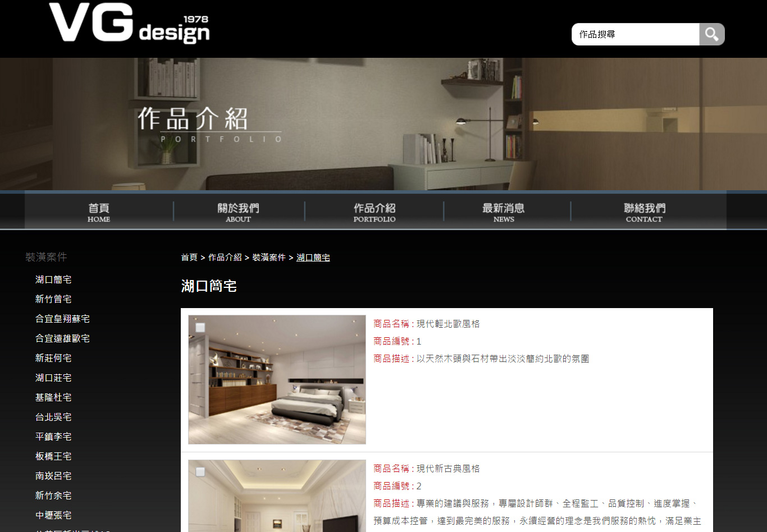Viewport: 767px width, 532px height.
Task: Tick checkbox on the bedroom thumbnail
Action: pyautogui.click(x=200, y=327)
